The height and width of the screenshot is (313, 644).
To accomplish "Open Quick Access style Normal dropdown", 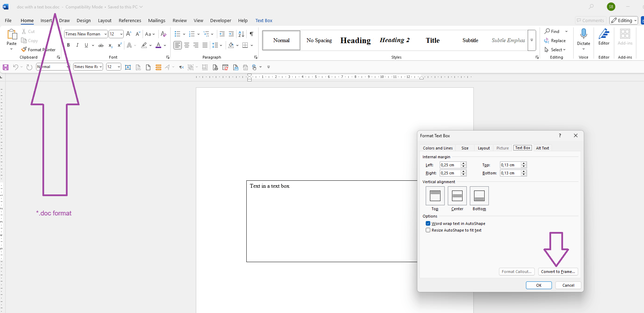I will [68, 67].
